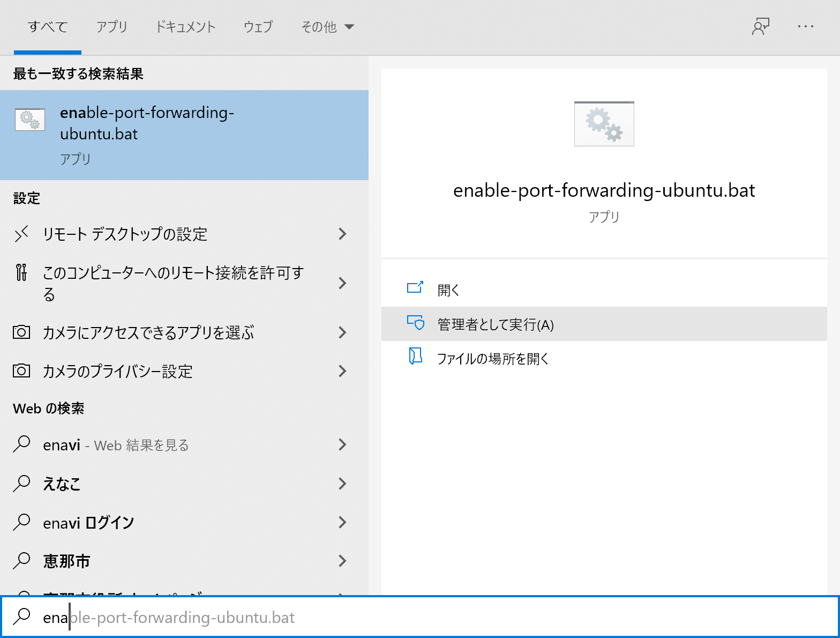
Task: Click the search input box containing 'ena'
Action: (429, 618)
